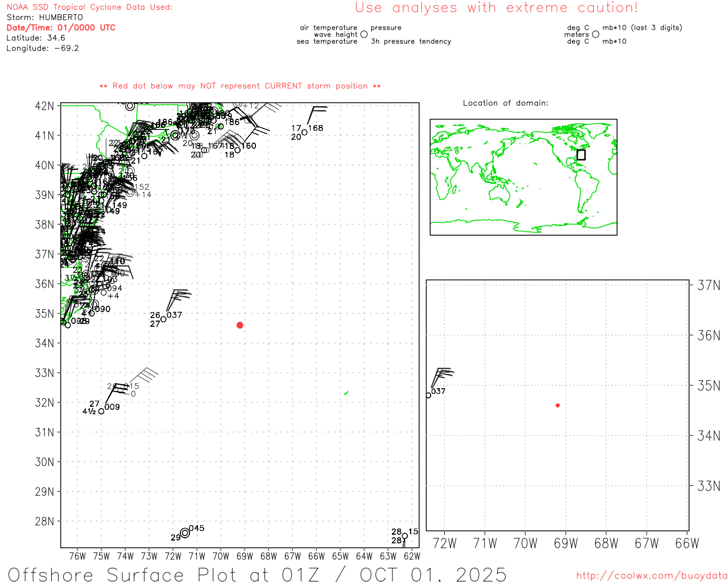
Task: Click the double-ring station marker labeled 045
Action: point(185,533)
